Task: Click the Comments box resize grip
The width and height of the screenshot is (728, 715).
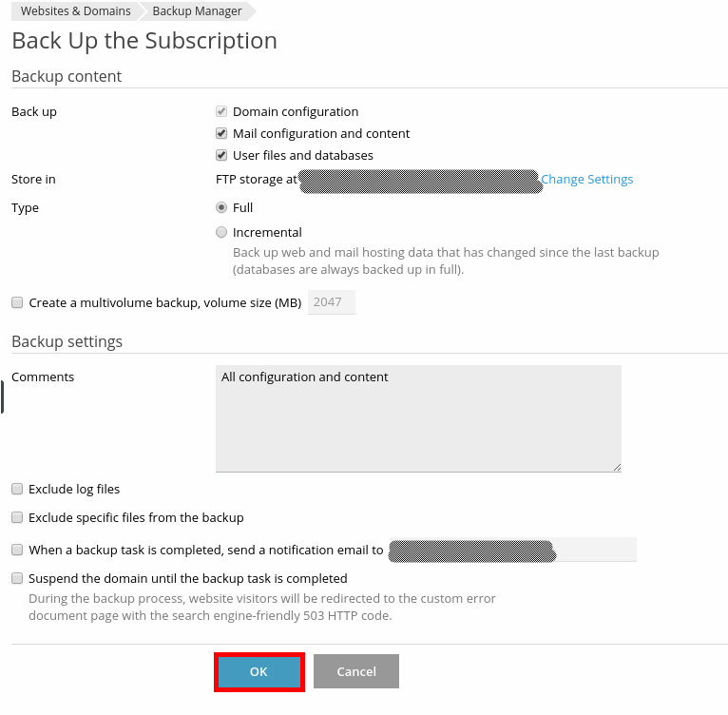Action: [617, 467]
